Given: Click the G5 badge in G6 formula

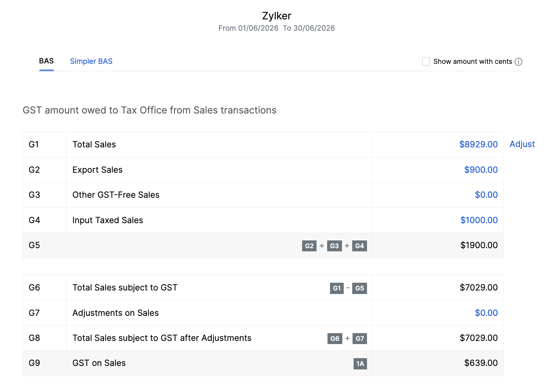Looking at the screenshot, I should (x=360, y=288).
